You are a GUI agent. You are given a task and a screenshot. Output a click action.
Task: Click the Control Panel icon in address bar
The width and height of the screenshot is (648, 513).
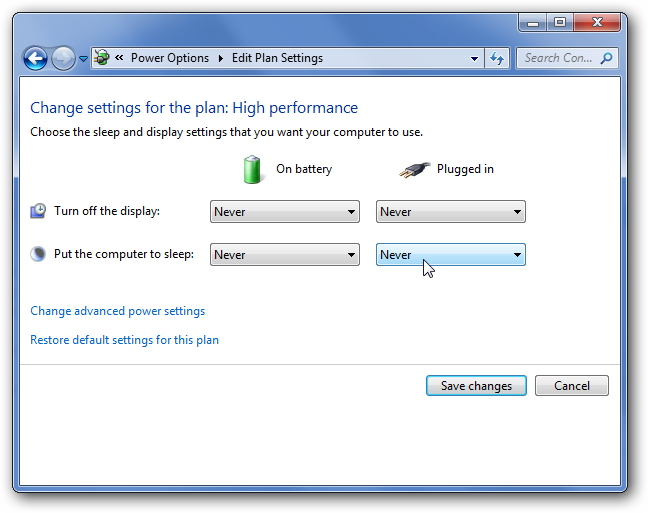click(x=102, y=57)
